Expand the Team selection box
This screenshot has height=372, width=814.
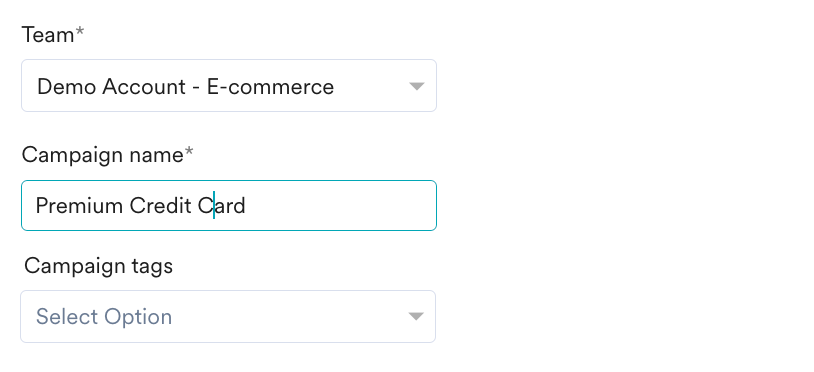pyautogui.click(x=229, y=86)
